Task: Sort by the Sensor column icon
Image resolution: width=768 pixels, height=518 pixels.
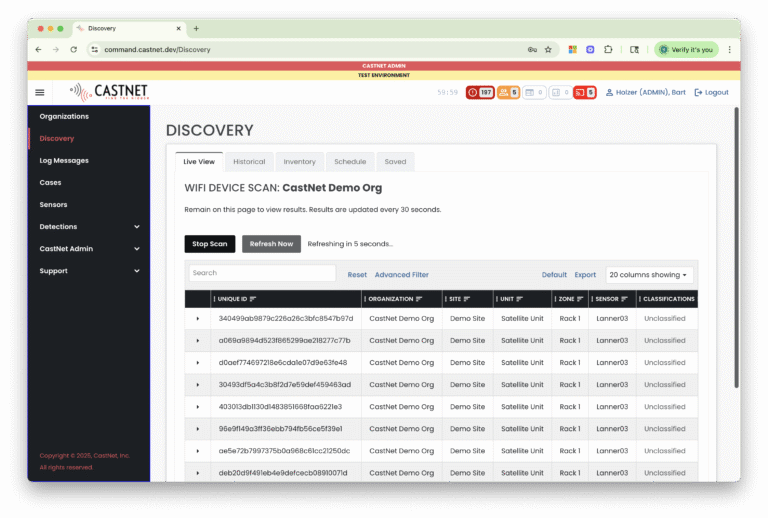Action: pos(624,299)
